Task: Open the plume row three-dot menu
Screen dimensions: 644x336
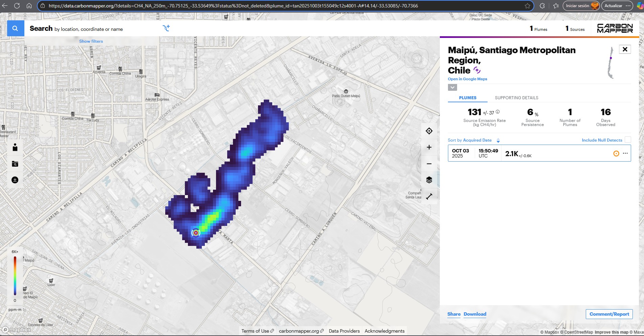Action: [x=625, y=153]
